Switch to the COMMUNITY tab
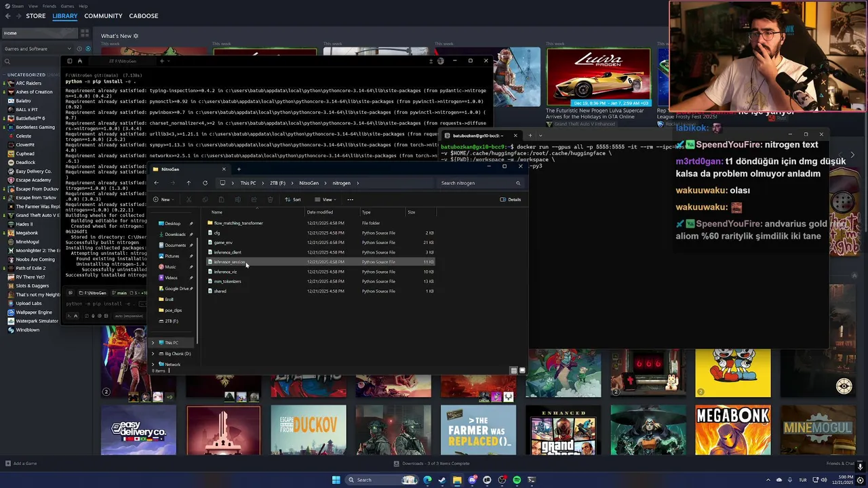The height and width of the screenshot is (488, 868). (x=103, y=16)
